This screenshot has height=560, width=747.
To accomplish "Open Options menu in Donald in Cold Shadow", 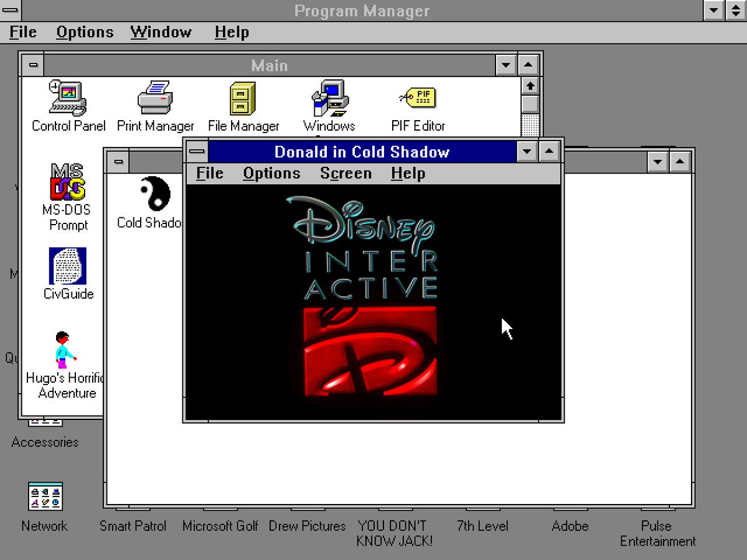I will (271, 174).
